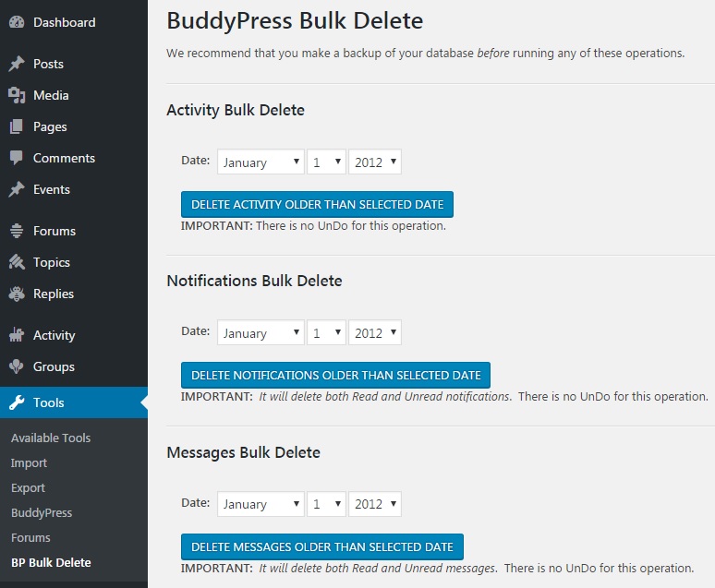Click the Forums icon in sidebar
This screenshot has height=588, width=715.
click(x=16, y=231)
